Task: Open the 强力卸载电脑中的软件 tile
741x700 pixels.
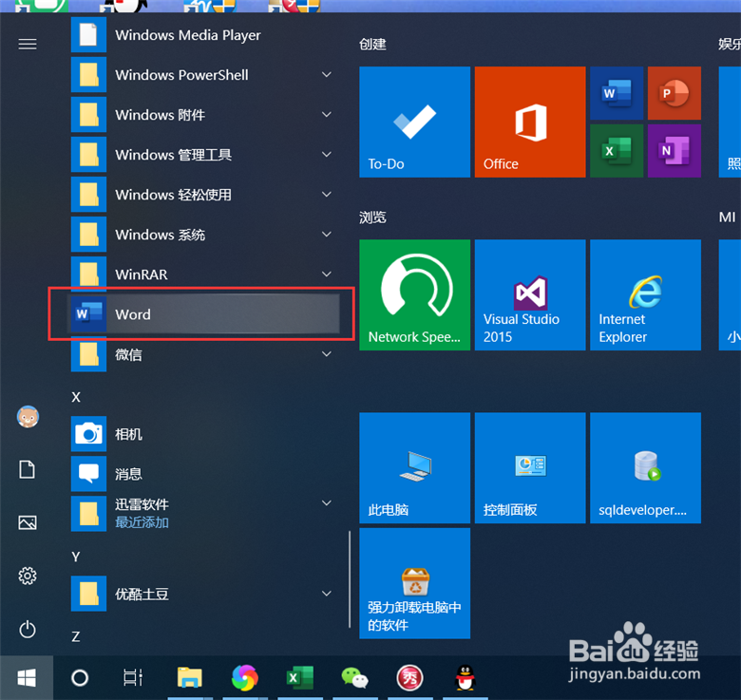Action: coord(414,583)
